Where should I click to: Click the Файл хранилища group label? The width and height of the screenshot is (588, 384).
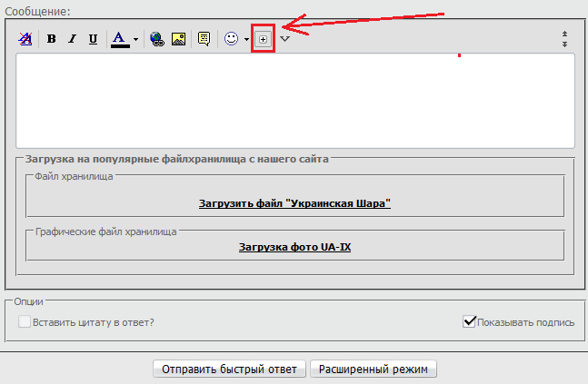coord(74,176)
